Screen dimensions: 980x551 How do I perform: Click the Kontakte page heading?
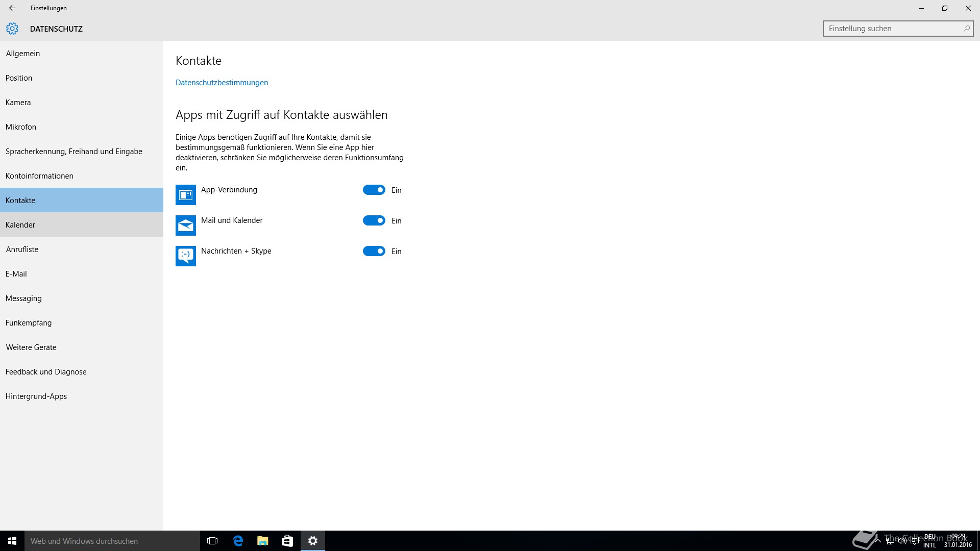(199, 61)
